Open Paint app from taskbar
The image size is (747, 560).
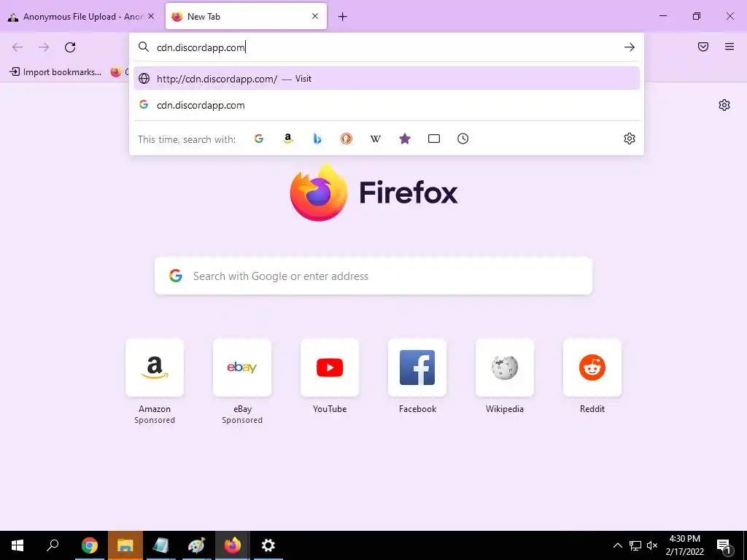pos(196,545)
